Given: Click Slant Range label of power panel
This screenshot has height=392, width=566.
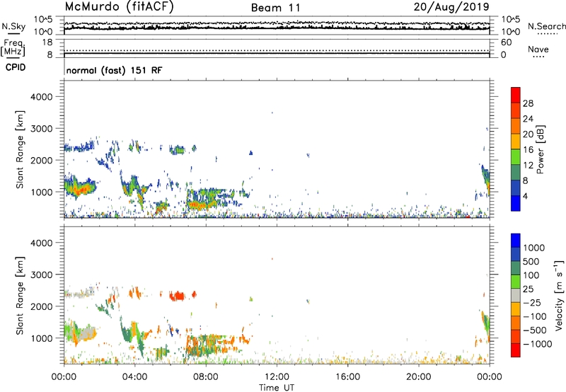Looking at the screenshot, I should pos(20,150).
